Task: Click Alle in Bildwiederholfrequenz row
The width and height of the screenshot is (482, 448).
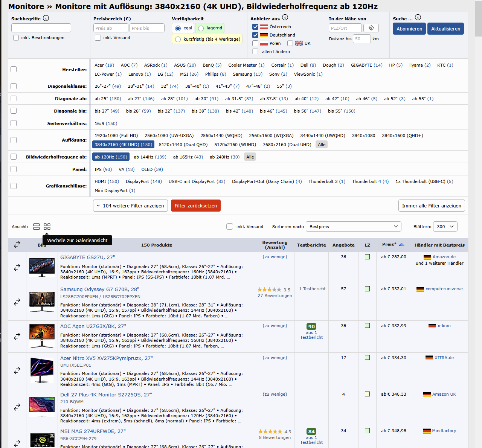Action: click(x=250, y=157)
